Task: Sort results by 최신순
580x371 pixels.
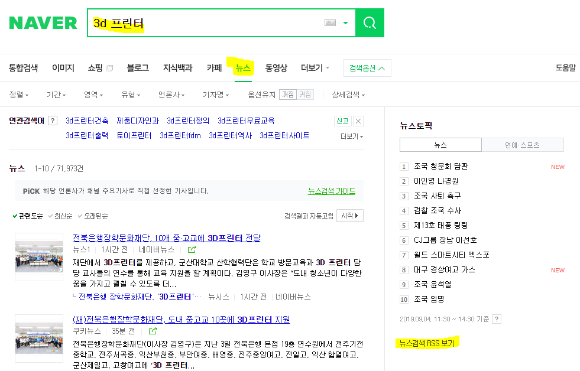Action: click(x=60, y=216)
